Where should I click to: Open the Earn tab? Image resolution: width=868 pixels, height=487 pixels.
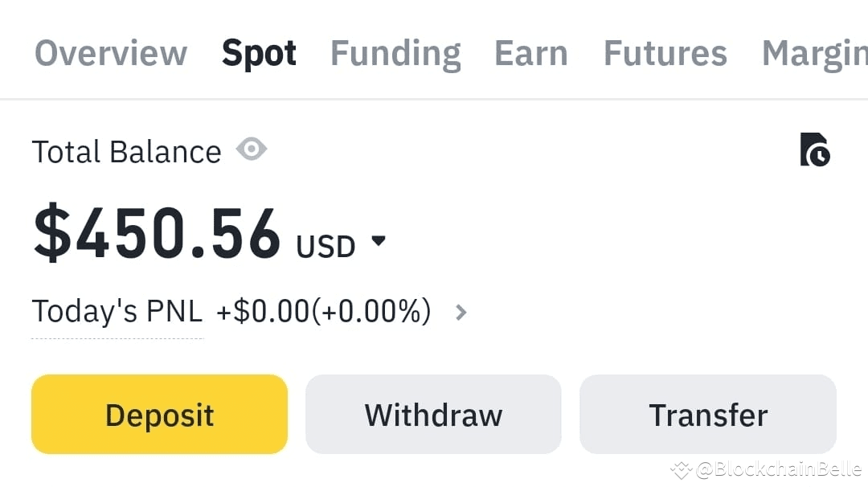click(x=531, y=54)
